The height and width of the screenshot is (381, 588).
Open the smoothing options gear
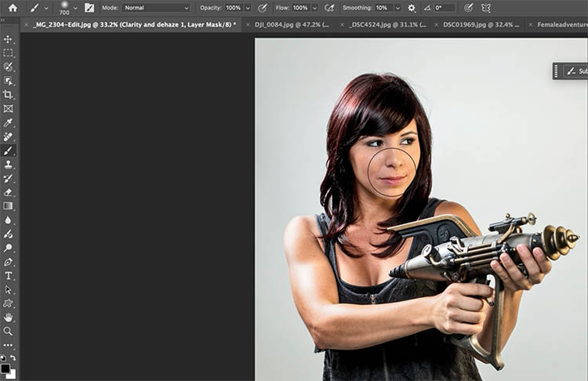412,8
